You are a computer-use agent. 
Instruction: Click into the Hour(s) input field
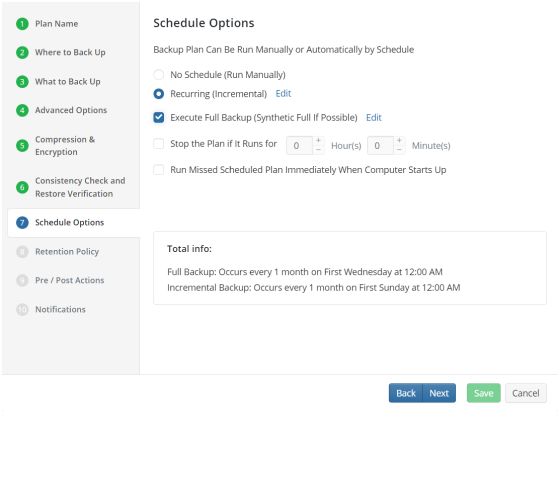(299, 146)
